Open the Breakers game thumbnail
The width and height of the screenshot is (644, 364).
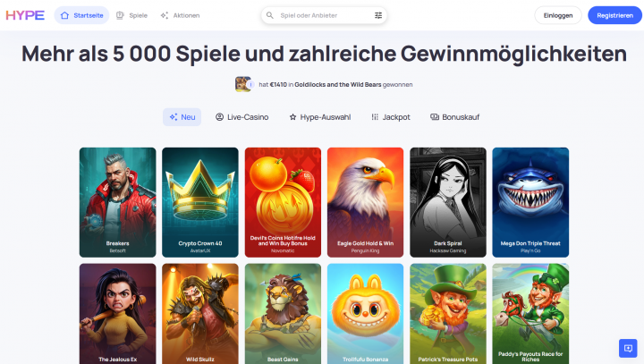[117, 202]
